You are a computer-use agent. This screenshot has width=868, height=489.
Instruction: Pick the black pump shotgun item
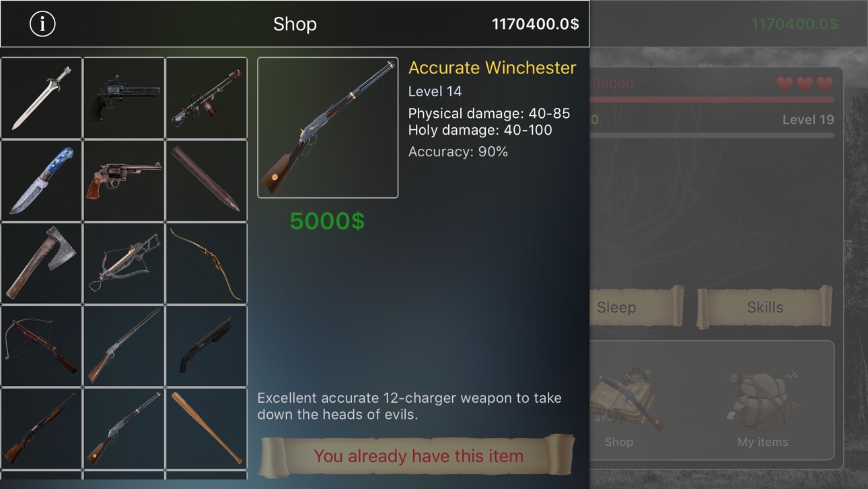point(207,346)
